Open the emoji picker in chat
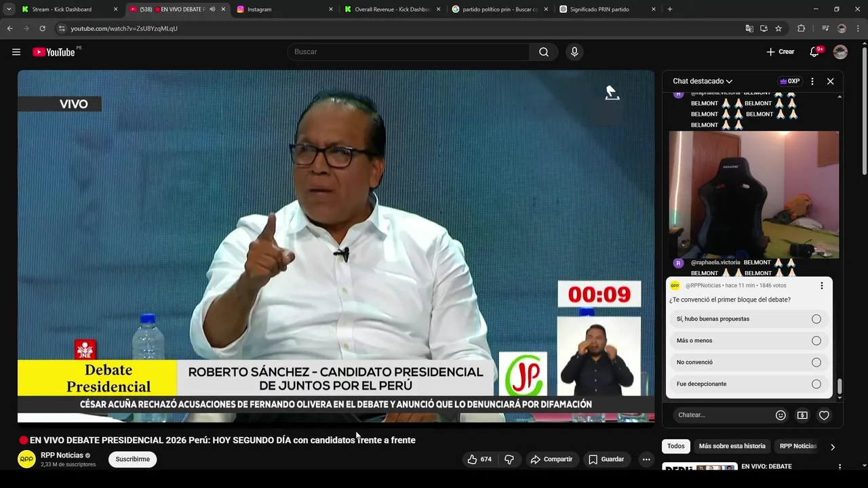 point(781,415)
